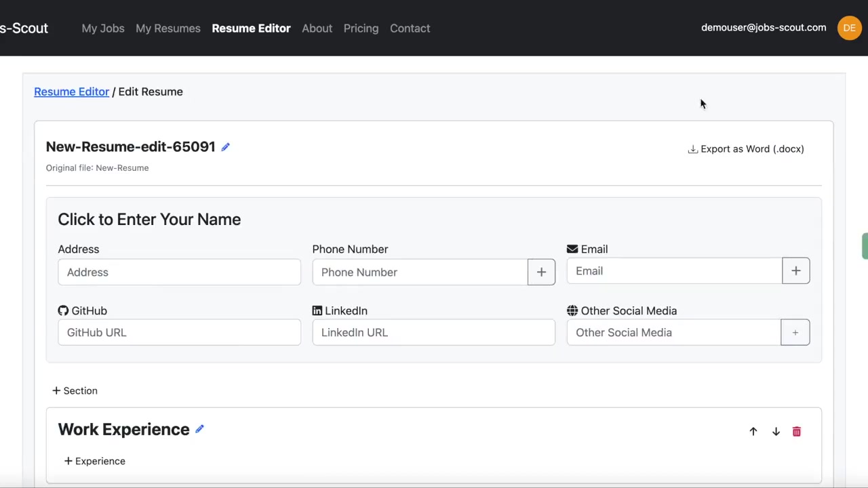868x488 pixels.
Task: Click the pencil icon beside Work Experience
Action: coord(199,429)
